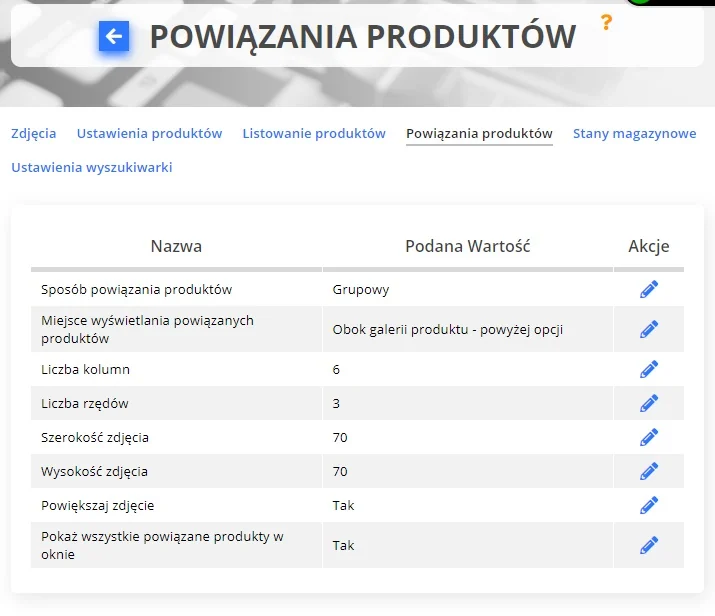Click pencil icon for 'Liczba kolumn'
The image size is (715, 616).
click(649, 369)
